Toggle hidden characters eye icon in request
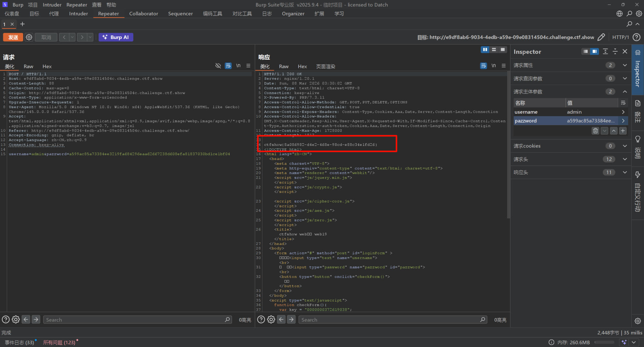The width and height of the screenshot is (644, 347). (218, 66)
